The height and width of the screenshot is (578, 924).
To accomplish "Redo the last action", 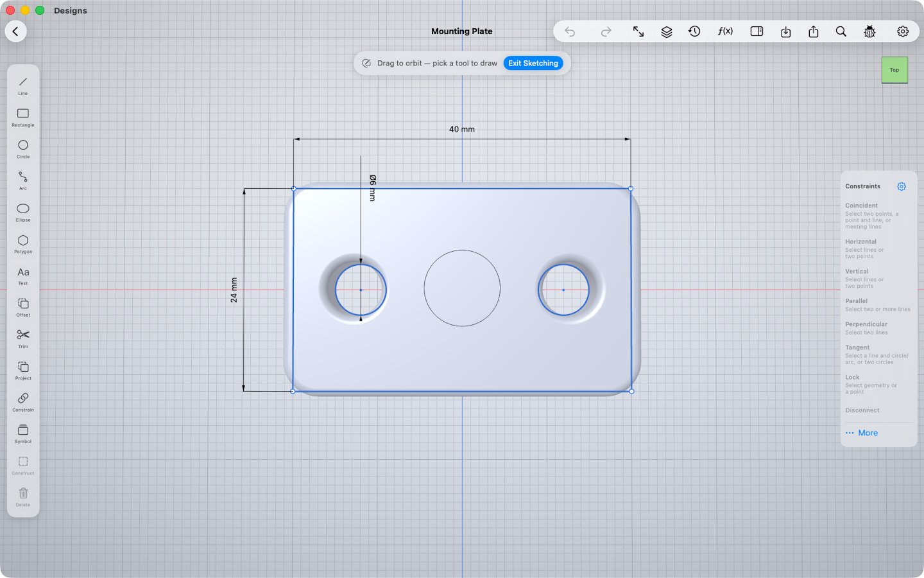I will pyautogui.click(x=606, y=31).
